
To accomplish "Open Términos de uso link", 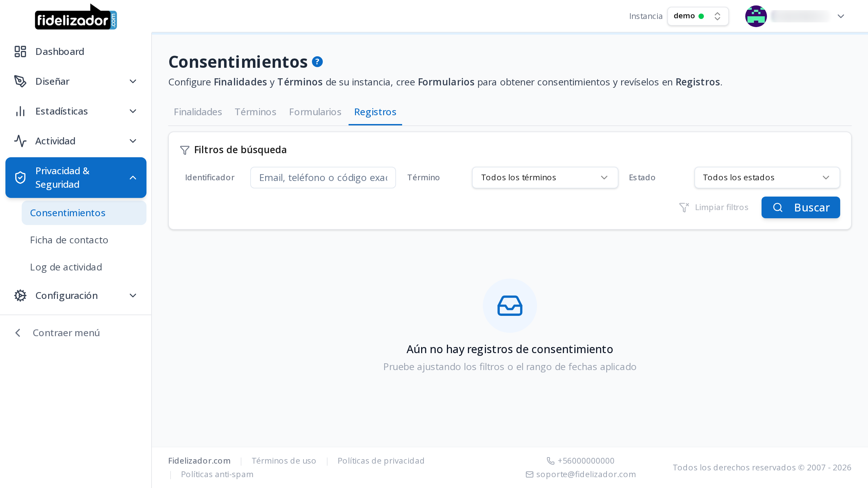I will [284, 461].
